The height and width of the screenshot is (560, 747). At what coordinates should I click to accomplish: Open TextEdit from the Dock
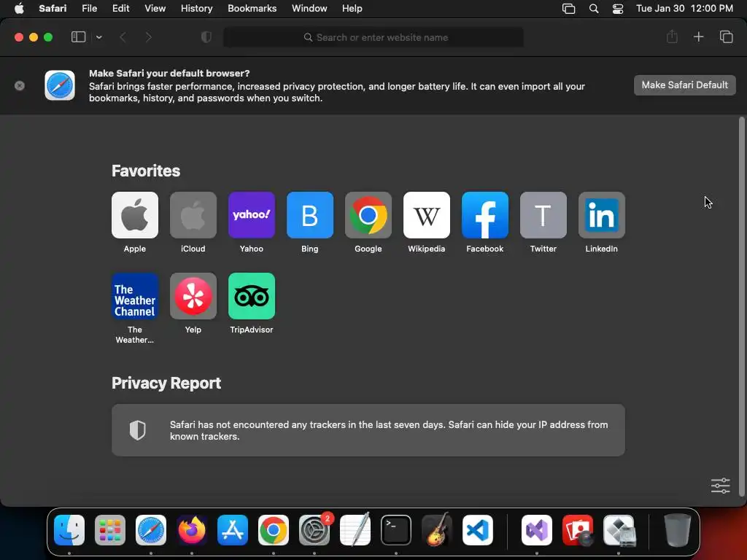[x=355, y=530]
